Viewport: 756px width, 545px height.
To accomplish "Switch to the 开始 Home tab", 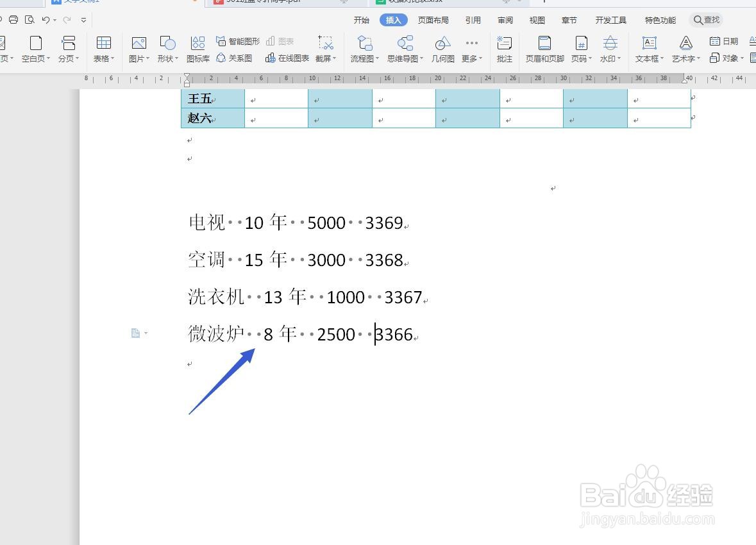I will (x=362, y=21).
